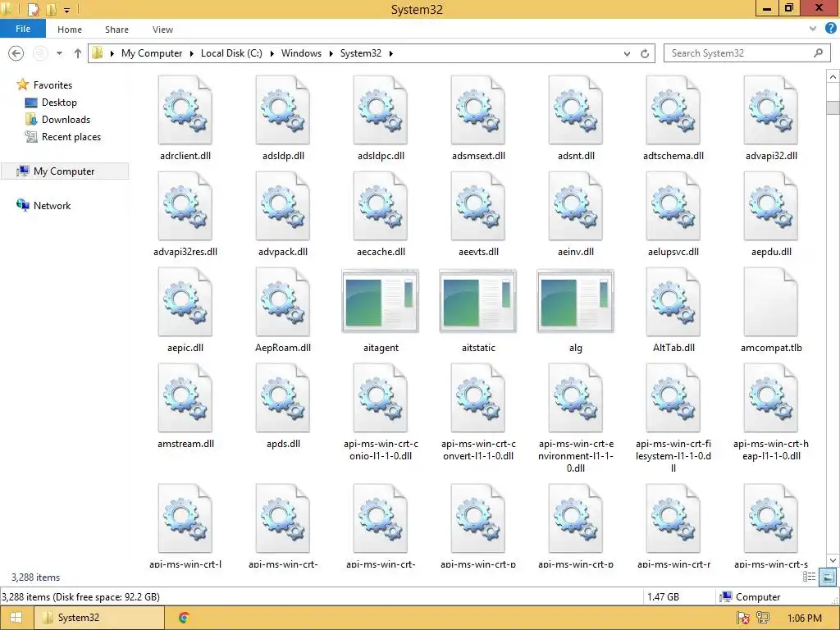This screenshot has height=630, width=840.
Task: Click the apds.dll file icon
Action: point(283,398)
